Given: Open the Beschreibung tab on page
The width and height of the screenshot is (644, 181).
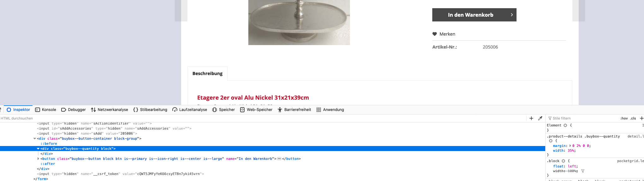Looking at the screenshot, I should pyautogui.click(x=207, y=73).
